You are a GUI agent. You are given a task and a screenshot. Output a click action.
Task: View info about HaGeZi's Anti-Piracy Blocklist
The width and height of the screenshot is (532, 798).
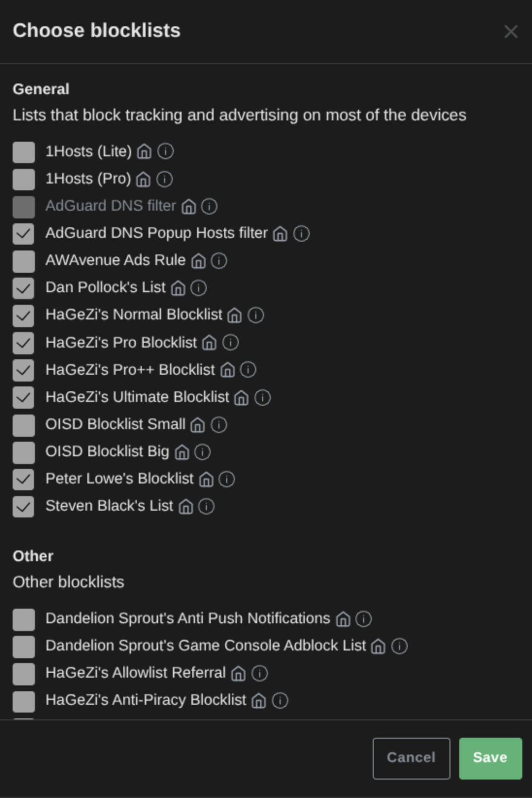280,700
